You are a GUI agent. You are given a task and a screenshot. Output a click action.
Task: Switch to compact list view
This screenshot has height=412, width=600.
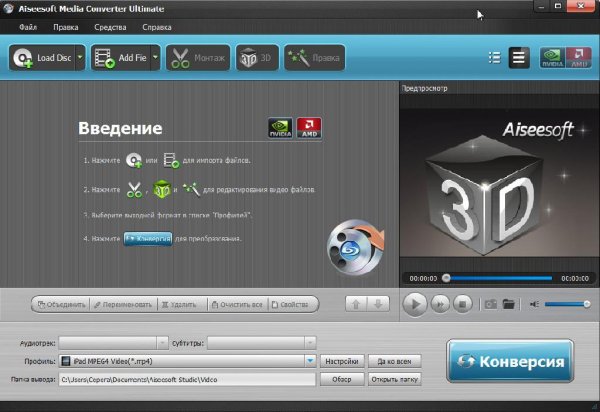point(519,58)
